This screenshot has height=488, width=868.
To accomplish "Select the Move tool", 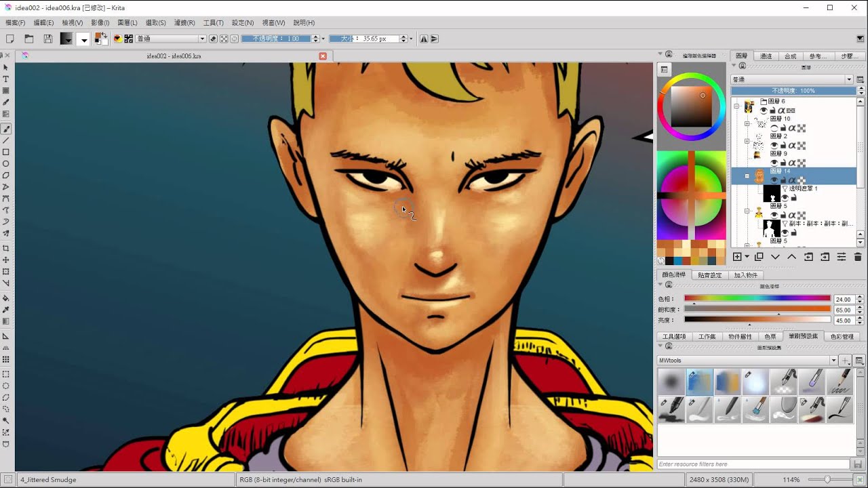I will click(x=6, y=260).
